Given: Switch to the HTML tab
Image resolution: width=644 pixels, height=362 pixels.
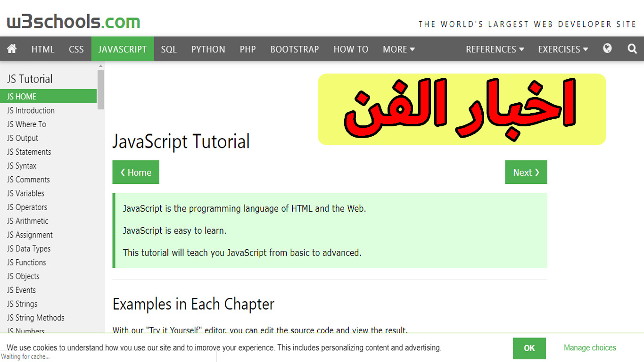Looking at the screenshot, I should 43,49.
